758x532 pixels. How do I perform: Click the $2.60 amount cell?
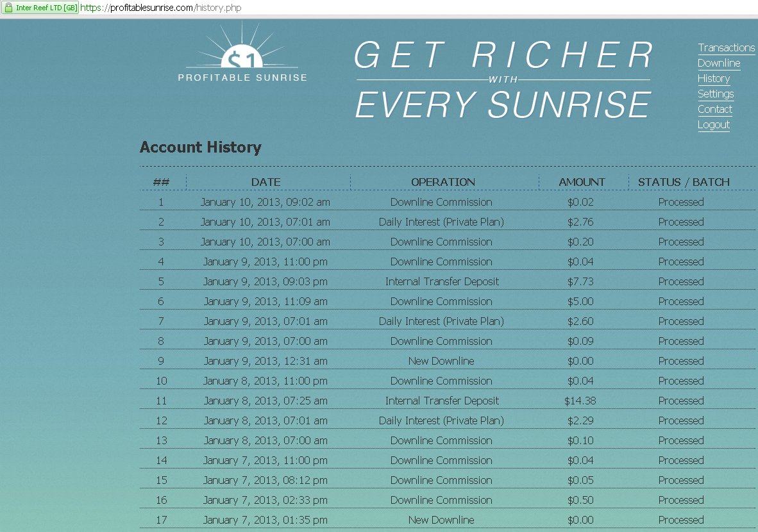pyautogui.click(x=580, y=321)
